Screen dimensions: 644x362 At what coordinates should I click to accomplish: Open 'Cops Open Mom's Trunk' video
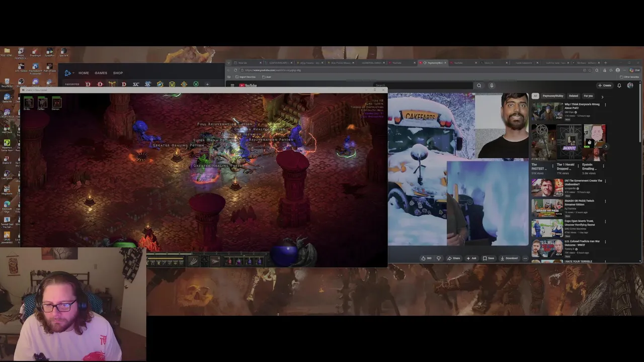(547, 228)
